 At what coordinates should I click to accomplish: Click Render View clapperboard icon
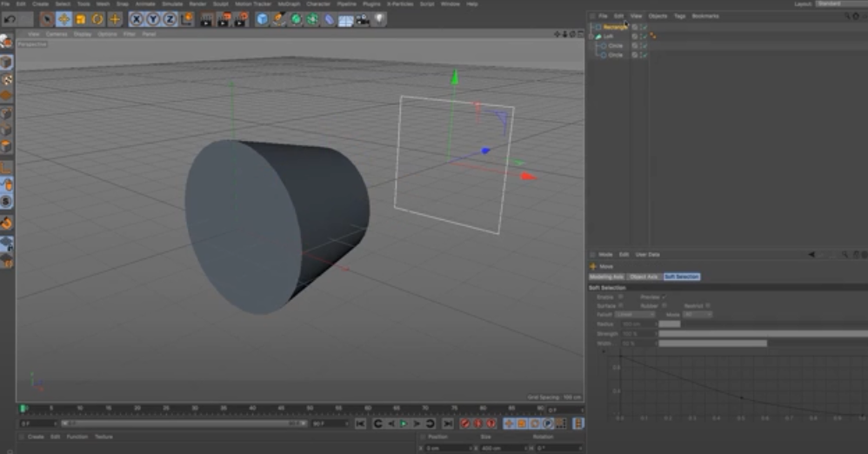click(x=206, y=19)
